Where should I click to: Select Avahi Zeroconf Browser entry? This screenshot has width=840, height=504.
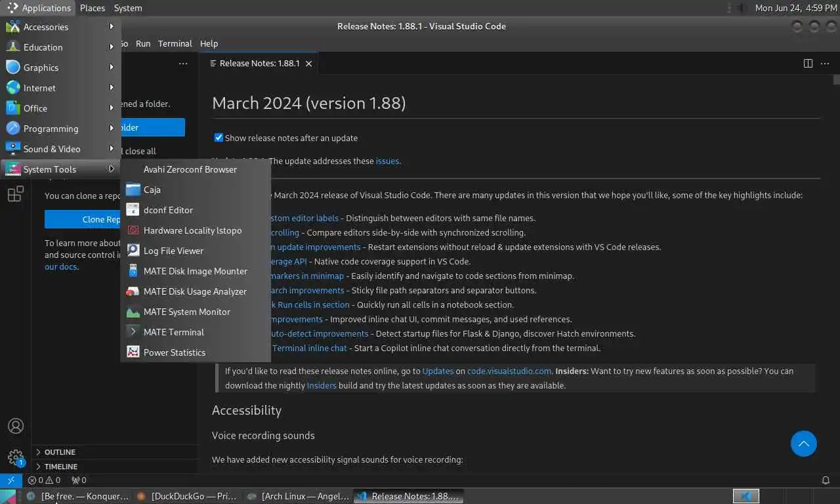tap(196, 169)
